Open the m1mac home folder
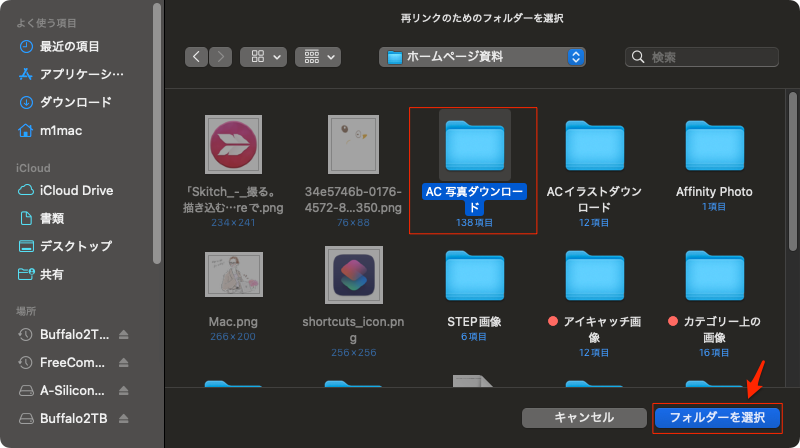 tap(63, 130)
